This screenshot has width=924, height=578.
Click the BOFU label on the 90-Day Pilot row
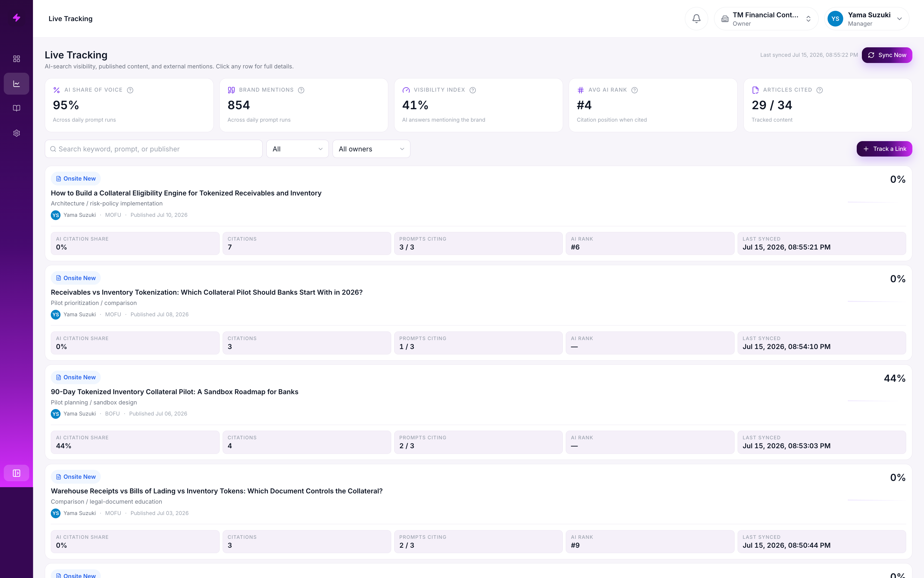(x=112, y=414)
